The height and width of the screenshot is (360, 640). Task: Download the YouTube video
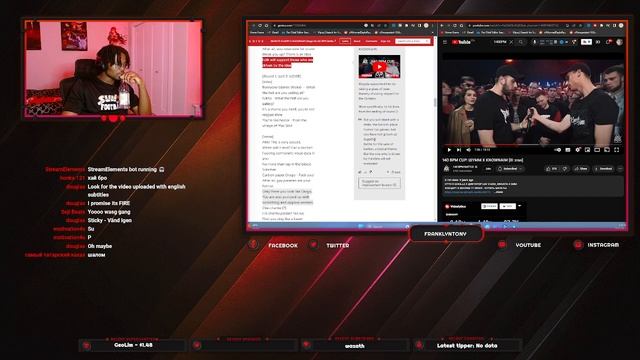(x=603, y=169)
